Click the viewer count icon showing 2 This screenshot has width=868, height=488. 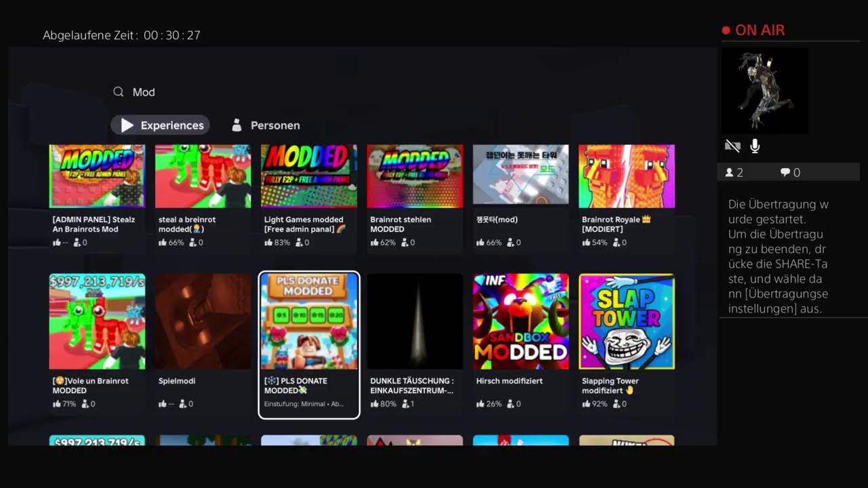(729, 173)
